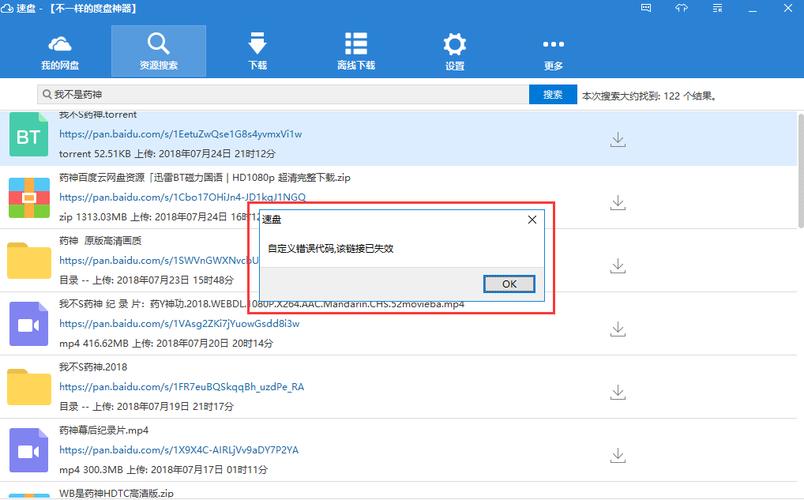Download the 药神幕后纪录片.mp4 result
This screenshot has width=804, height=500.
click(618, 453)
